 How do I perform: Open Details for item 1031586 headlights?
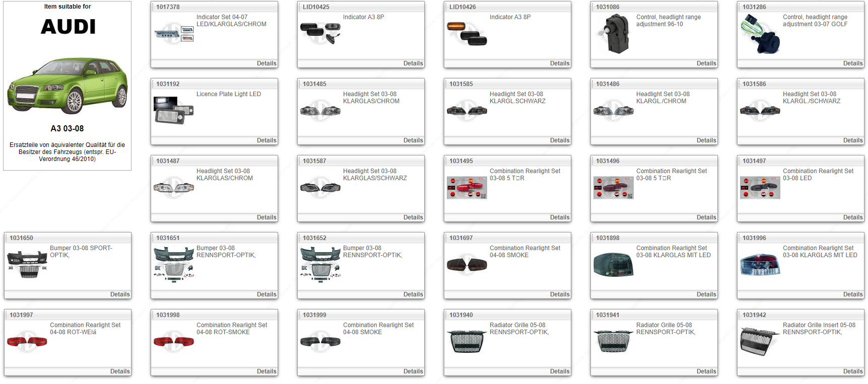tap(853, 140)
